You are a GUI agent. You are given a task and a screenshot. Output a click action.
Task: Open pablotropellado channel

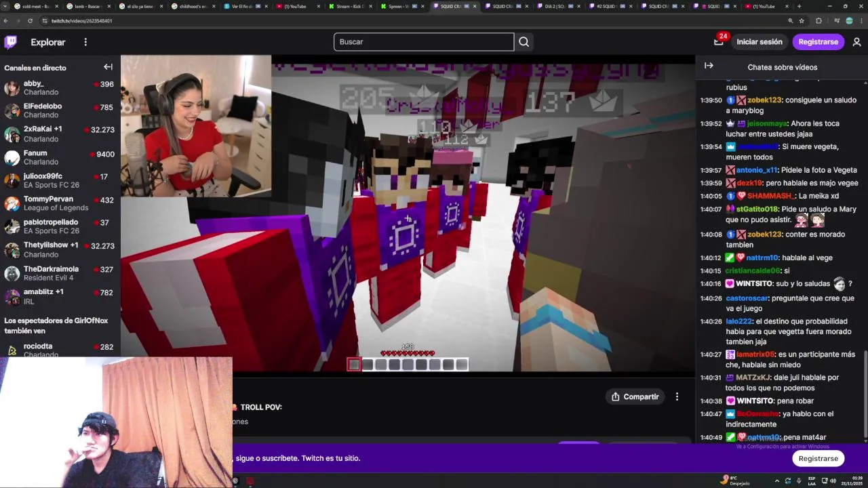[x=60, y=226]
